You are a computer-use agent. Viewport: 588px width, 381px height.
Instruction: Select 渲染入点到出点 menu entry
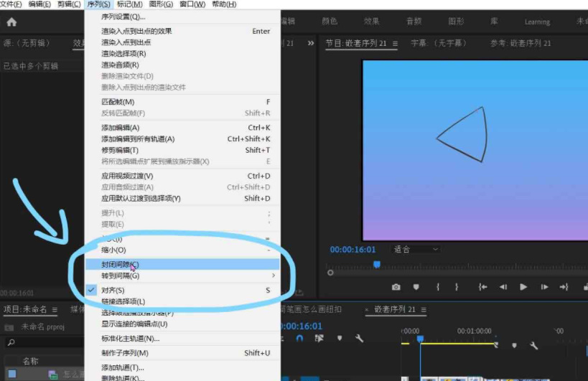(x=182, y=42)
